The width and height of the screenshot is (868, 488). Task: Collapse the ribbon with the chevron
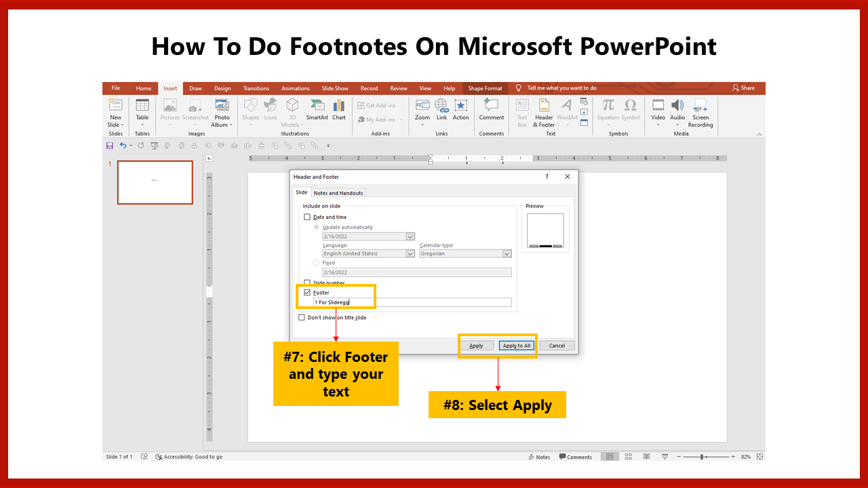click(759, 134)
